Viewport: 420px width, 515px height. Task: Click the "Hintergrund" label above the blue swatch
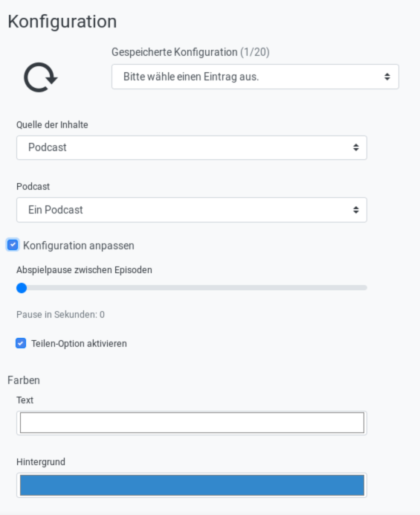coord(41,462)
